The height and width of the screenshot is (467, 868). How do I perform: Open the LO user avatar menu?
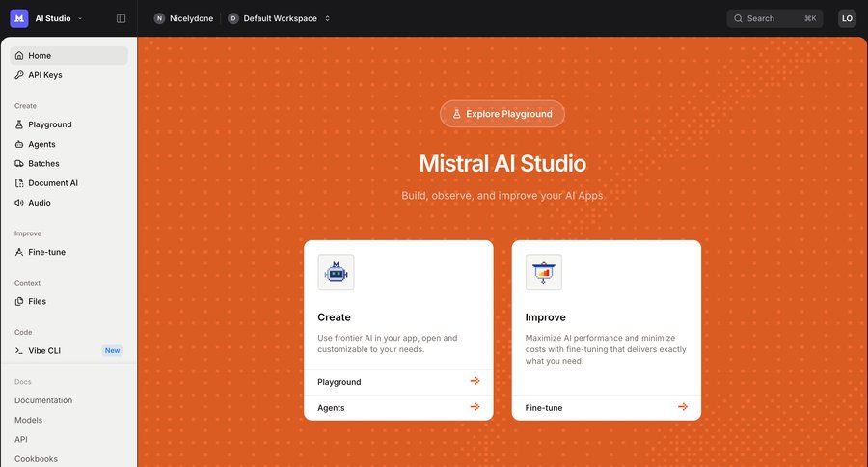click(x=847, y=18)
